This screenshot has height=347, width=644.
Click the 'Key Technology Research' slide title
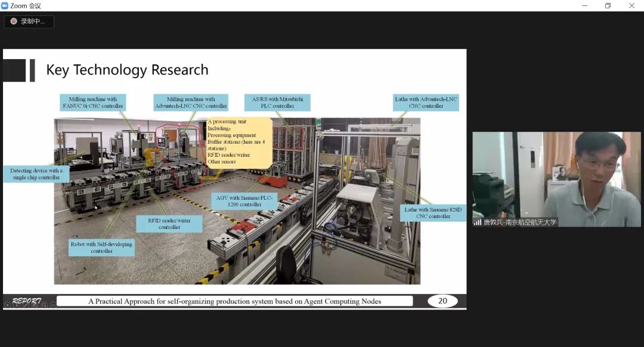tap(128, 70)
